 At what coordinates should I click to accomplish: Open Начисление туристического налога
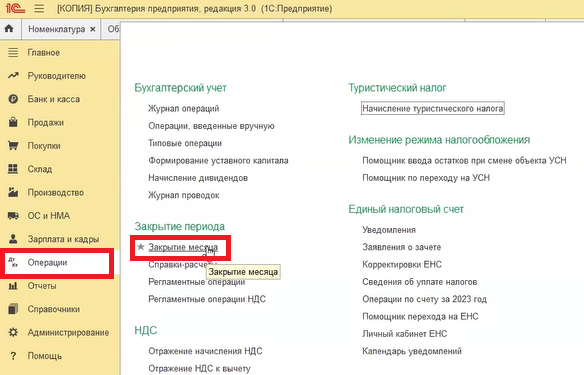point(432,108)
